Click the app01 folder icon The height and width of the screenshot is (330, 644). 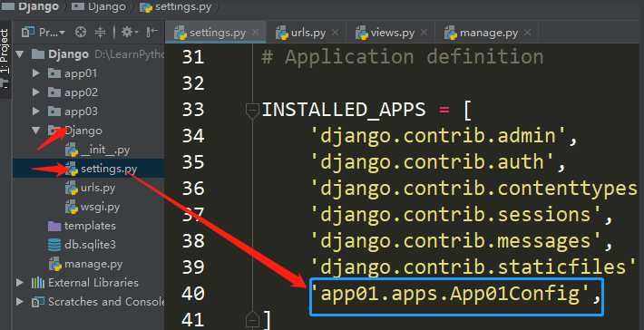click(x=54, y=73)
